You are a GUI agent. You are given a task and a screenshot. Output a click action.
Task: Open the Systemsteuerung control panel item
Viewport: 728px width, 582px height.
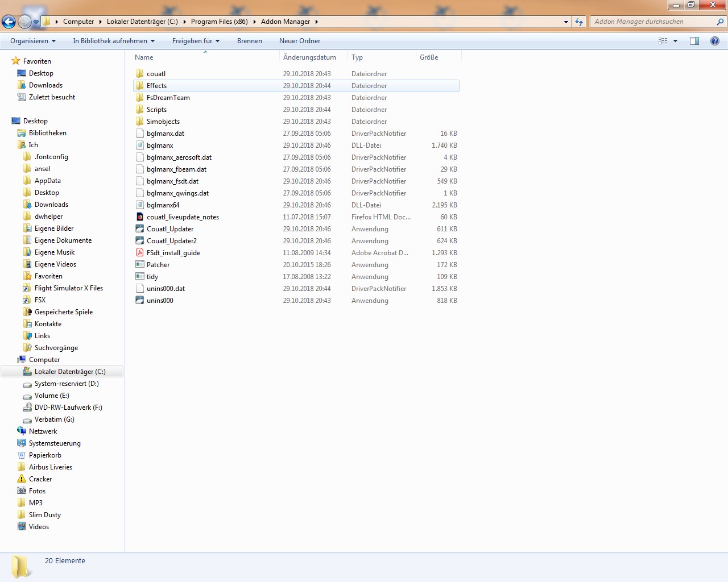(55, 443)
